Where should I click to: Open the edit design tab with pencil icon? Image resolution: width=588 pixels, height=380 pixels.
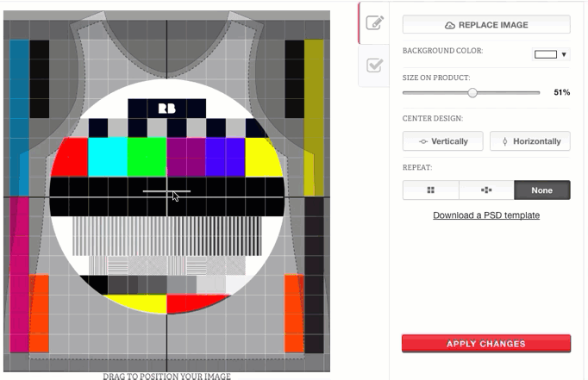point(375,23)
